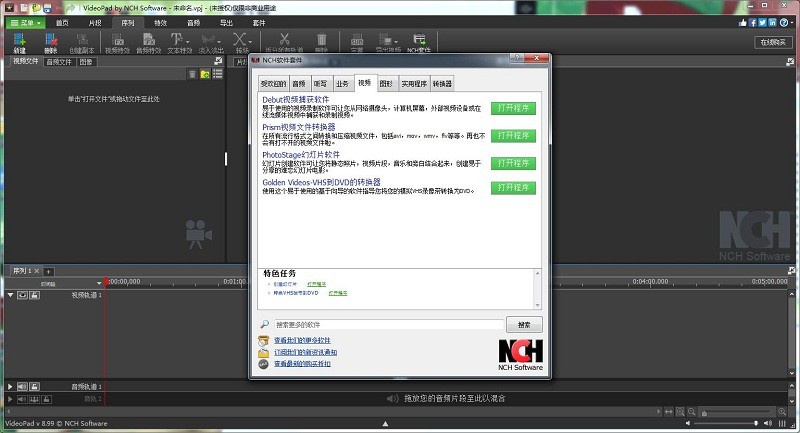Click the 新建 new sequence icon
Screen dimensions: 800x433
[19, 40]
